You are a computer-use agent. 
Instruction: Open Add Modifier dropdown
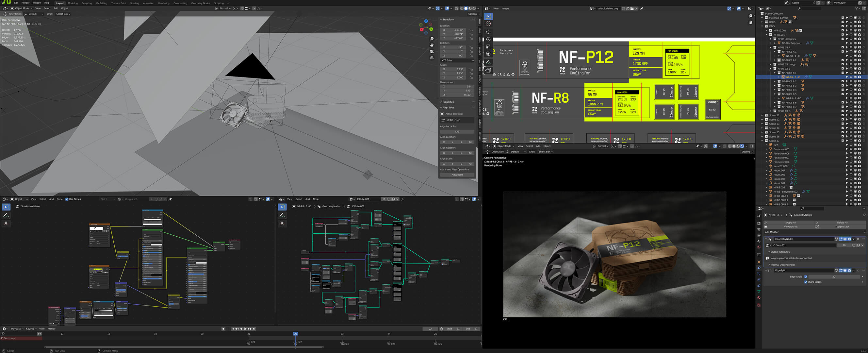coord(815,232)
